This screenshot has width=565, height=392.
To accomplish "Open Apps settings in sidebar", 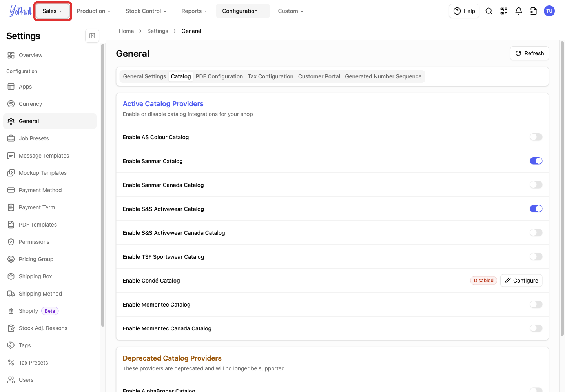I will tap(50, 87).
